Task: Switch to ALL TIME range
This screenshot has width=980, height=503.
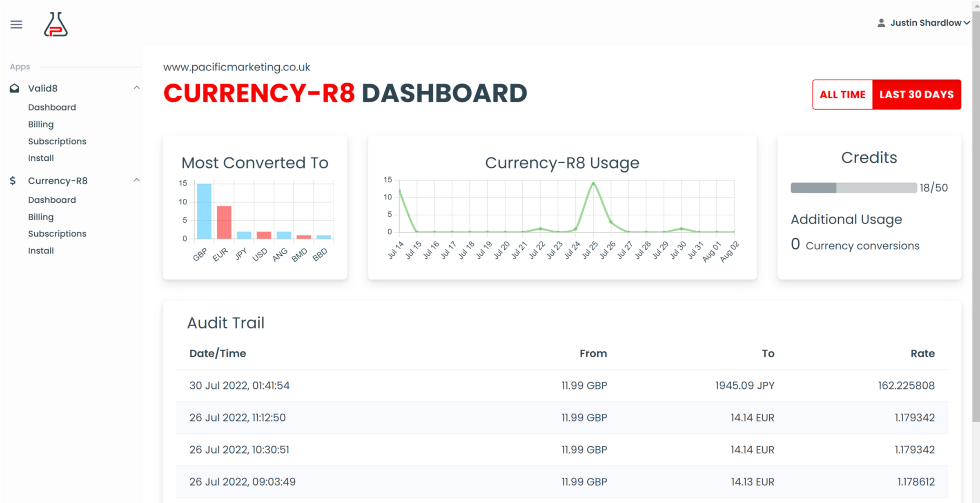Action: point(842,95)
